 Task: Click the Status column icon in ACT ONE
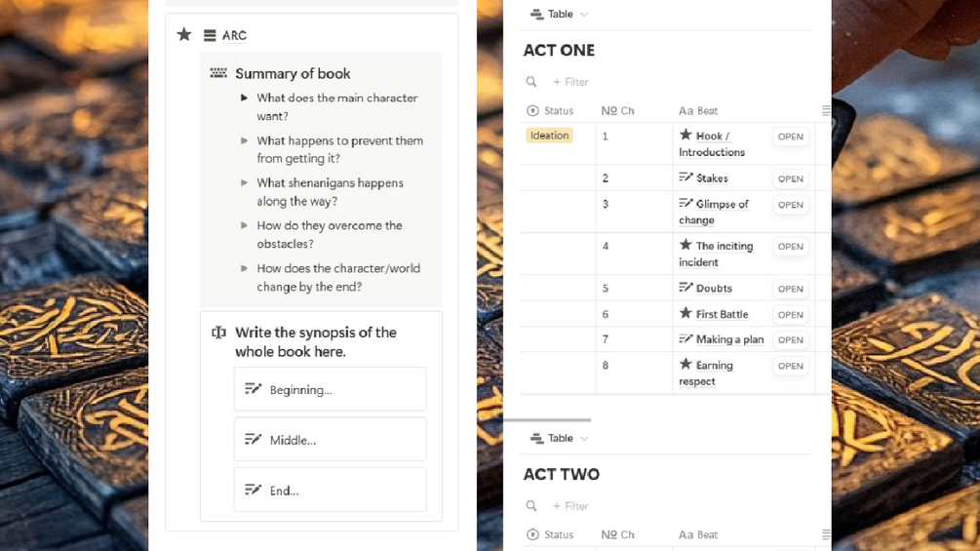point(532,111)
